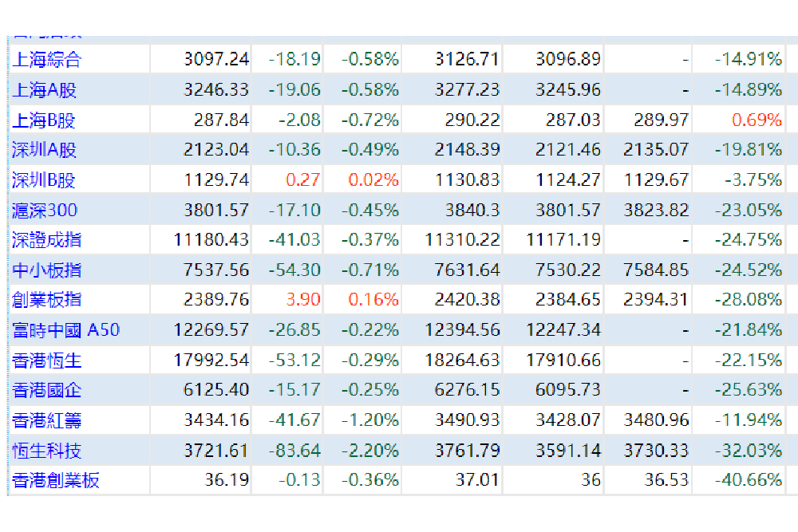
Task: Select the 3097.24 price cell
Action: 216,59
